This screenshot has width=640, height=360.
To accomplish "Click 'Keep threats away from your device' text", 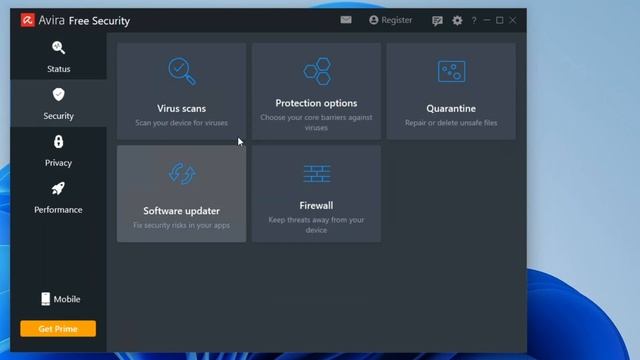I will (316, 225).
